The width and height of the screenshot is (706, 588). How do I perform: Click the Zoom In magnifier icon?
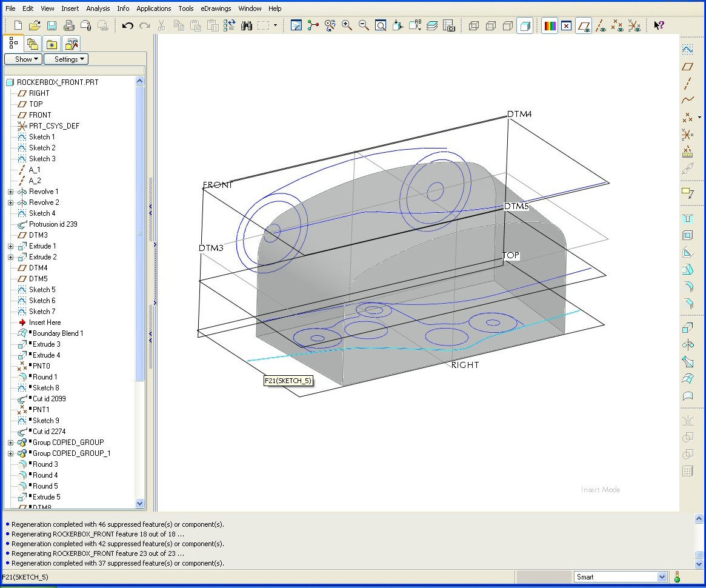coord(347,25)
